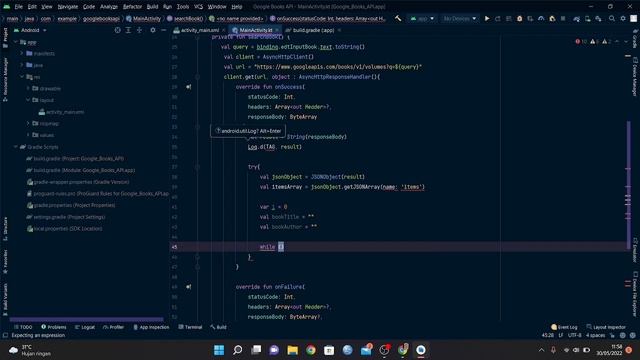Image resolution: width=640 pixels, height=360 pixels.
Task: Open the Project tool window on left stripe
Action: coord(5,38)
